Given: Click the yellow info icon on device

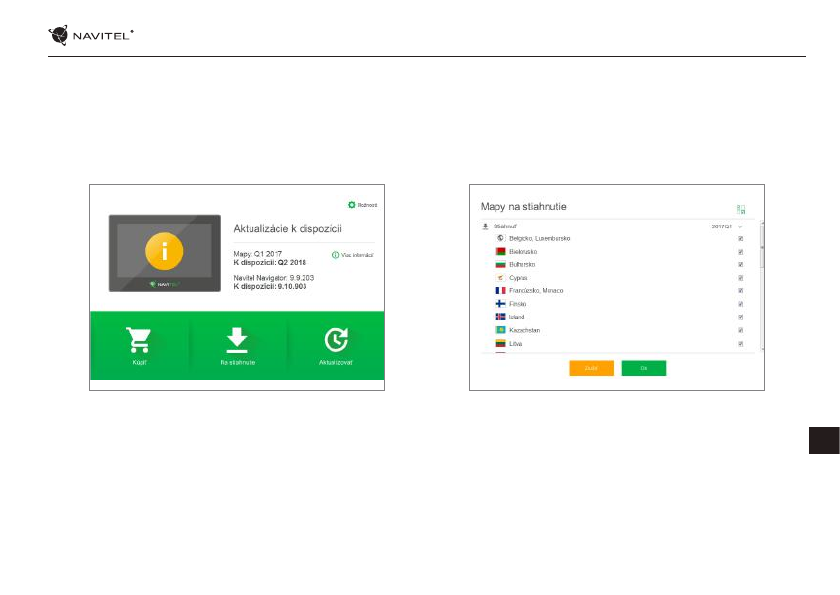Looking at the screenshot, I should 164,251.
